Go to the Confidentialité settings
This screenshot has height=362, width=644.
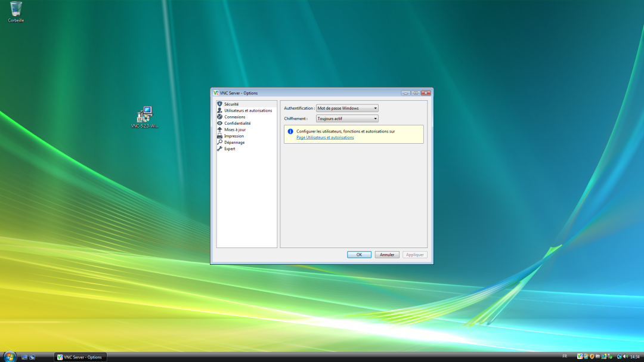(x=237, y=123)
